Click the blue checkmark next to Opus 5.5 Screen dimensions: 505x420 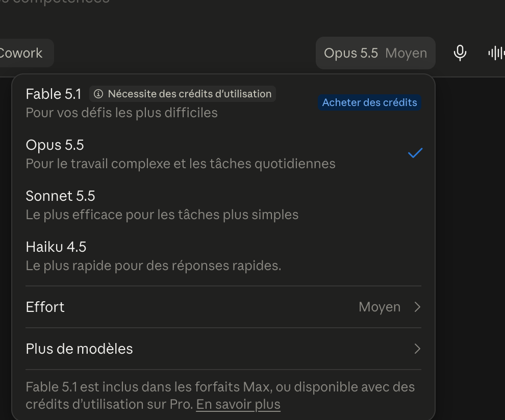(415, 153)
